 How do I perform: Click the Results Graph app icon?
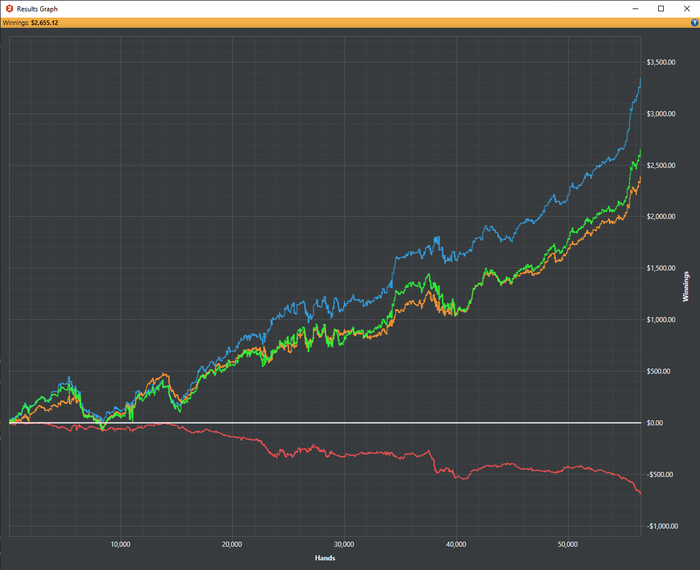(x=9, y=8)
